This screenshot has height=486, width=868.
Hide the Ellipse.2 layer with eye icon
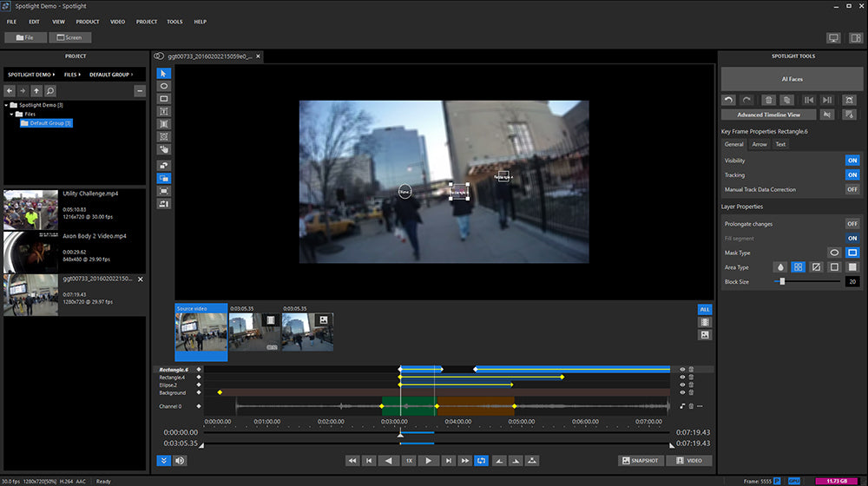pyautogui.click(x=682, y=385)
